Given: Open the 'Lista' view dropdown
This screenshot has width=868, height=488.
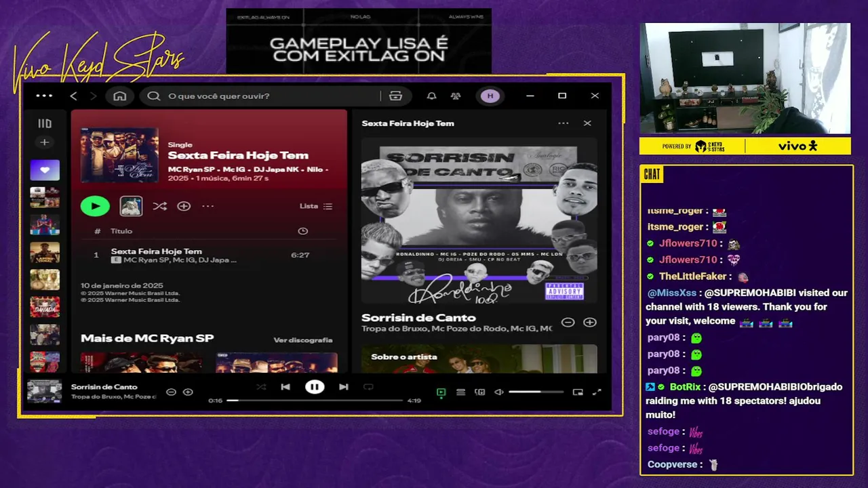Looking at the screenshot, I should [x=316, y=206].
